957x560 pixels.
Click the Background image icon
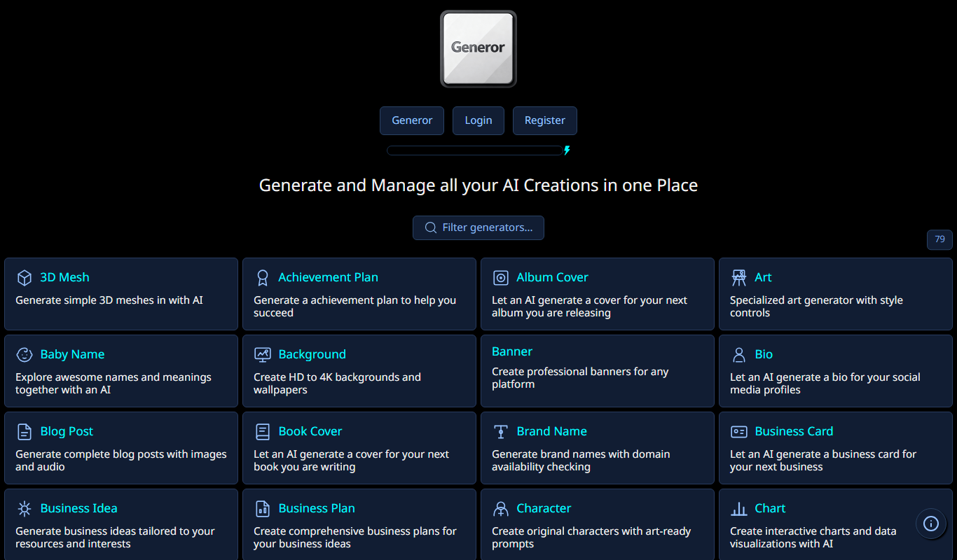point(263,355)
